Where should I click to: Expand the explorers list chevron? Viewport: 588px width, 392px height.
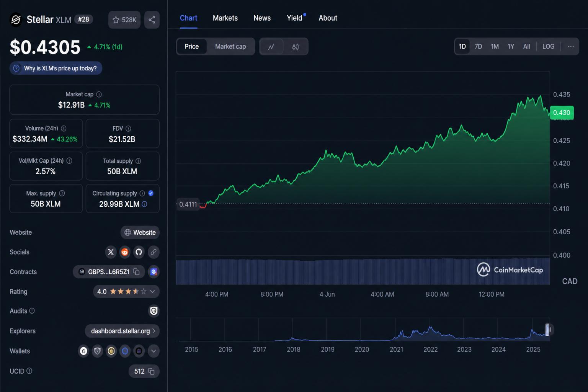click(x=154, y=331)
